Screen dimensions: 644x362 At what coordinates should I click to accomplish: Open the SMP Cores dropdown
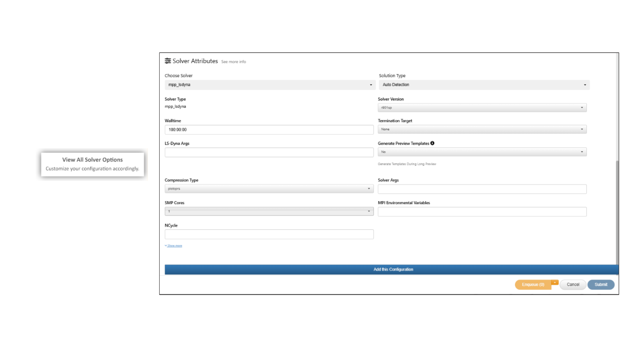[269, 211]
